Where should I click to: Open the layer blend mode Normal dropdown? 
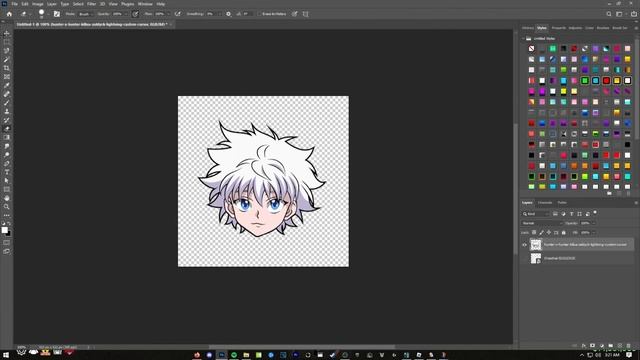click(542, 223)
